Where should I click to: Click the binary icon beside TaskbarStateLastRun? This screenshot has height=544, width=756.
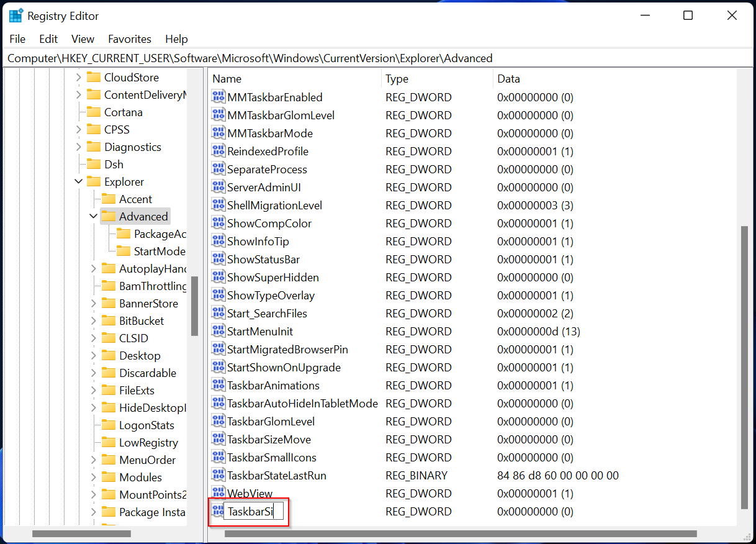(x=218, y=475)
